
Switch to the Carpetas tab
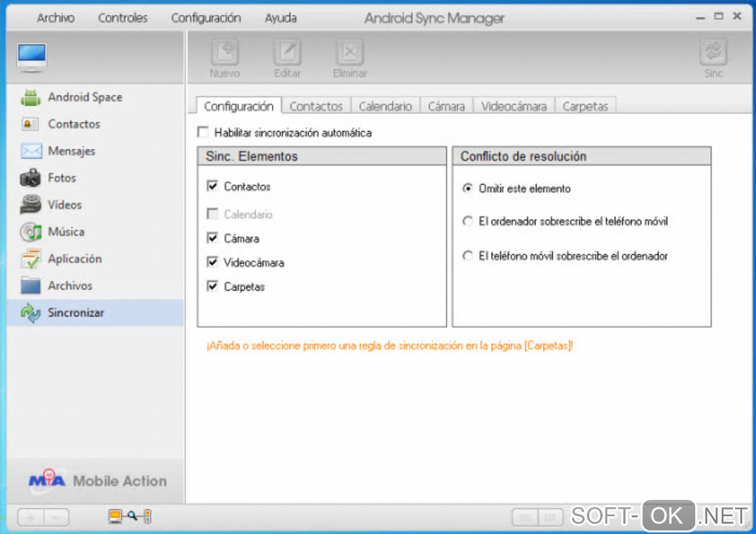[x=586, y=106]
